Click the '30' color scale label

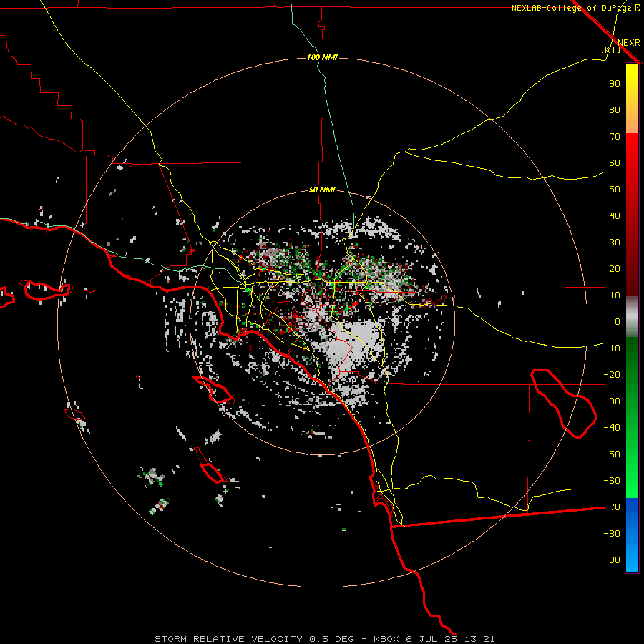pos(615,243)
